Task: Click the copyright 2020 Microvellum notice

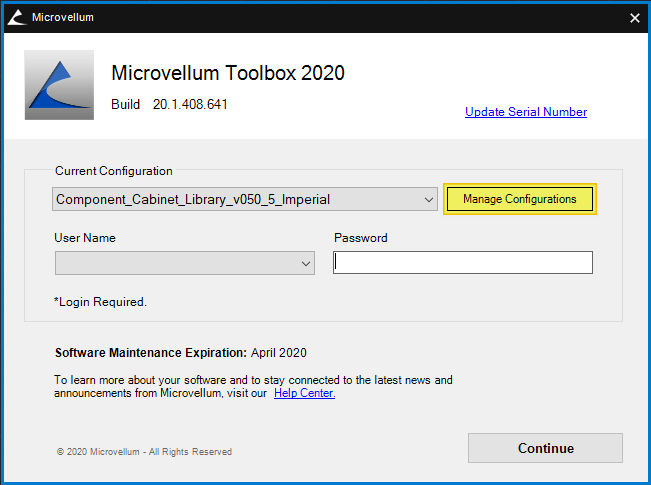Action: click(144, 452)
